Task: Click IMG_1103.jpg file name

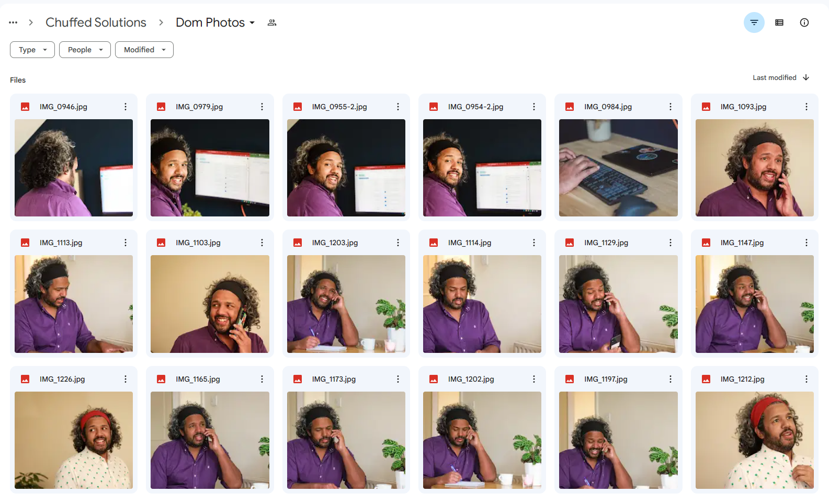Action: 198,243
